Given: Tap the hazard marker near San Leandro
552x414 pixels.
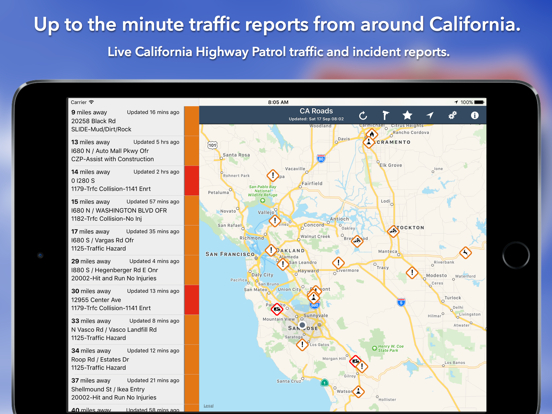Looking at the screenshot, I should (x=283, y=264).
